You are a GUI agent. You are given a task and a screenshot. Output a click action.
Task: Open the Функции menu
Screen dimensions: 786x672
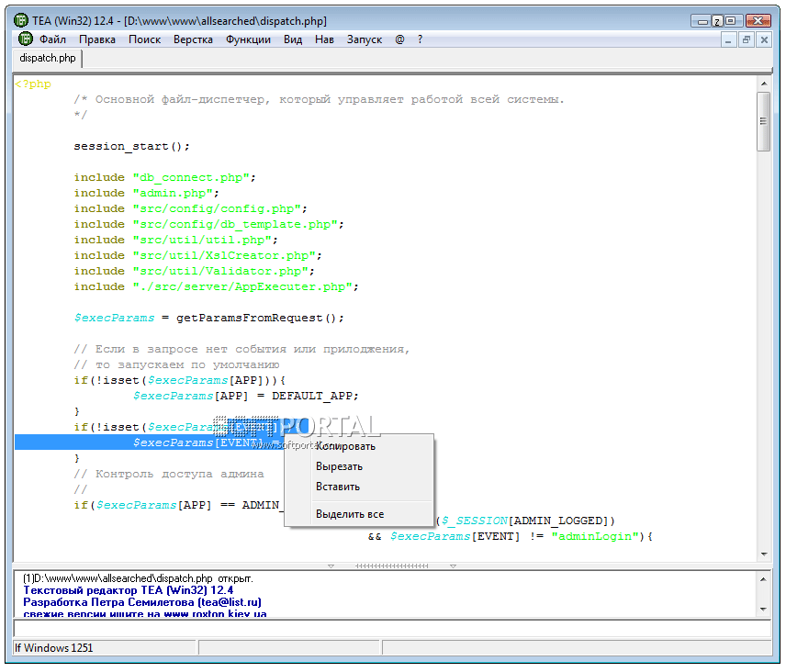pos(248,39)
